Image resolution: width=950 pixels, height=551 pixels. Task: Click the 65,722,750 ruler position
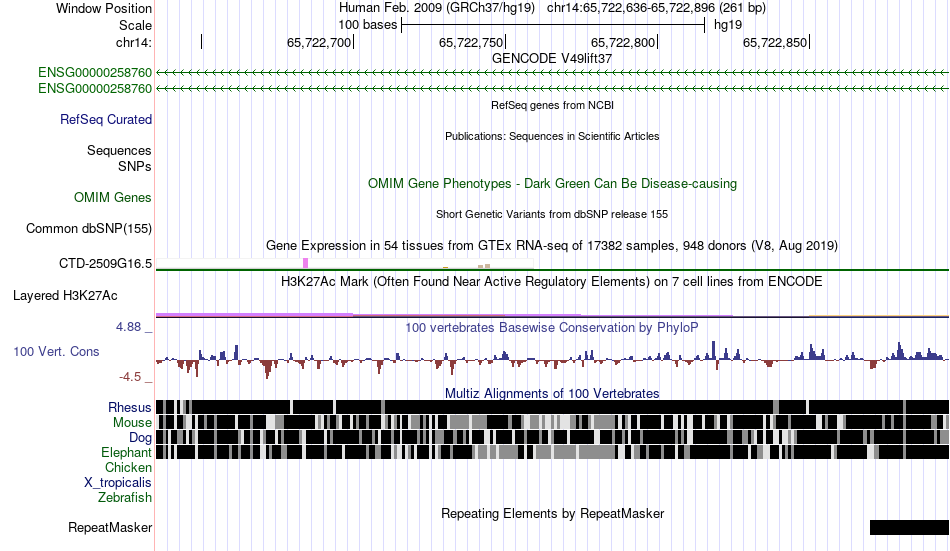(471, 42)
